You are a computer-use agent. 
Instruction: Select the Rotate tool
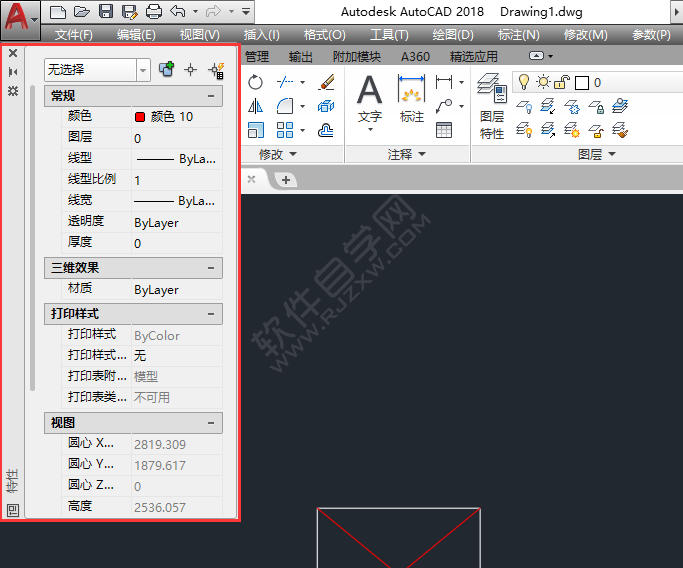255,82
